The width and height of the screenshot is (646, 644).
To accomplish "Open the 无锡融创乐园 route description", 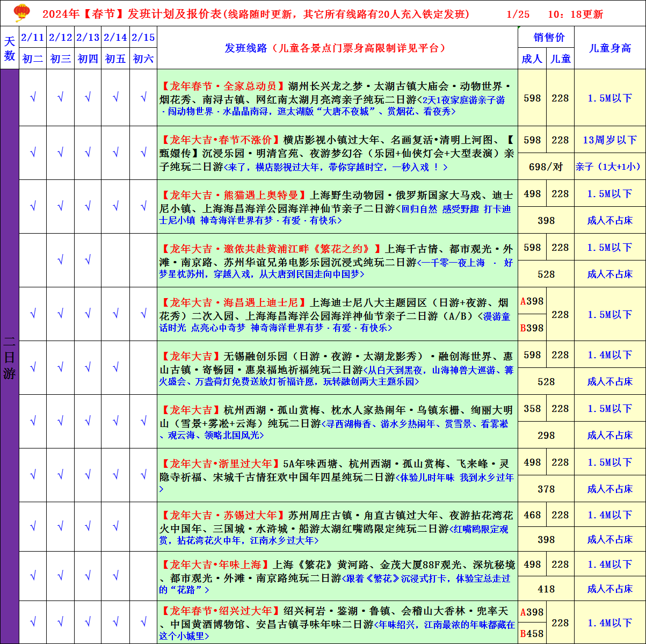I will (337, 368).
